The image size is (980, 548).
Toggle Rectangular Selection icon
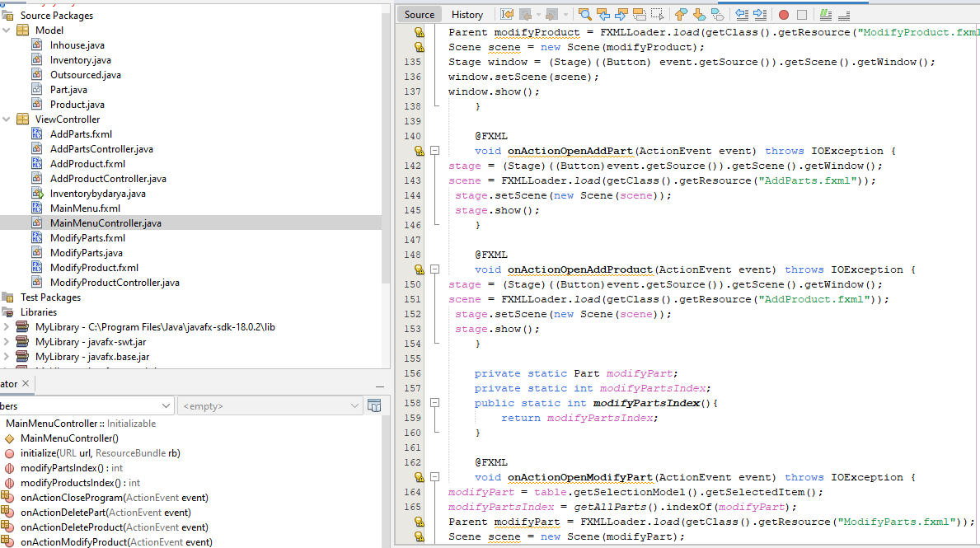coord(658,14)
